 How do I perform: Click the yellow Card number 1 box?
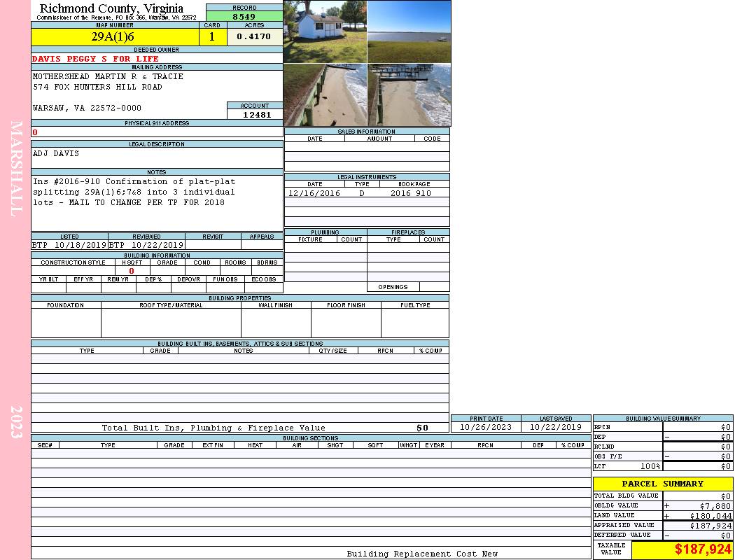tap(212, 37)
